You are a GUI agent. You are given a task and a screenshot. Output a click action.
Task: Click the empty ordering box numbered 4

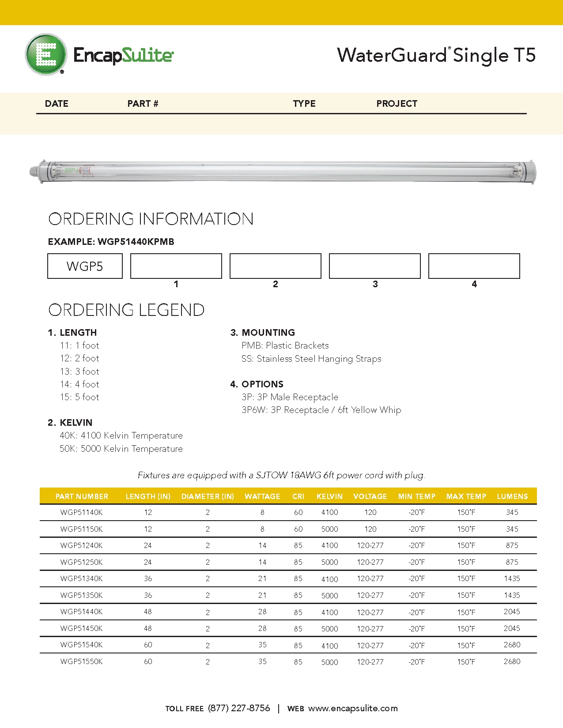pyautogui.click(x=474, y=266)
